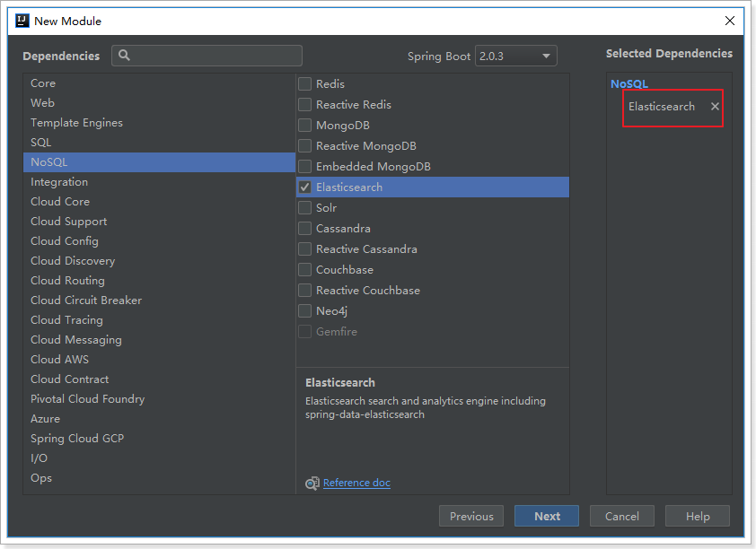The image size is (756, 549).
Task: Uncheck the Elasticsearch checkbox
Action: (305, 187)
